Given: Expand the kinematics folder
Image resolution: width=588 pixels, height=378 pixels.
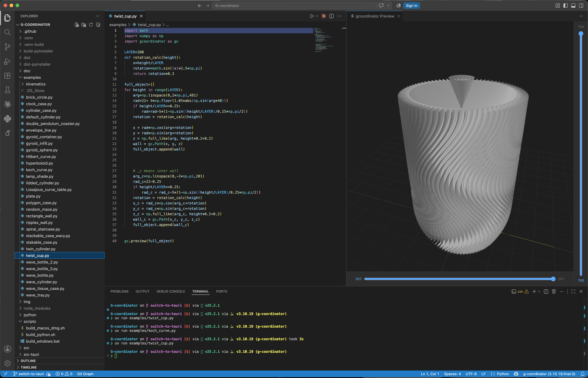Looking at the screenshot, I should point(36,84).
